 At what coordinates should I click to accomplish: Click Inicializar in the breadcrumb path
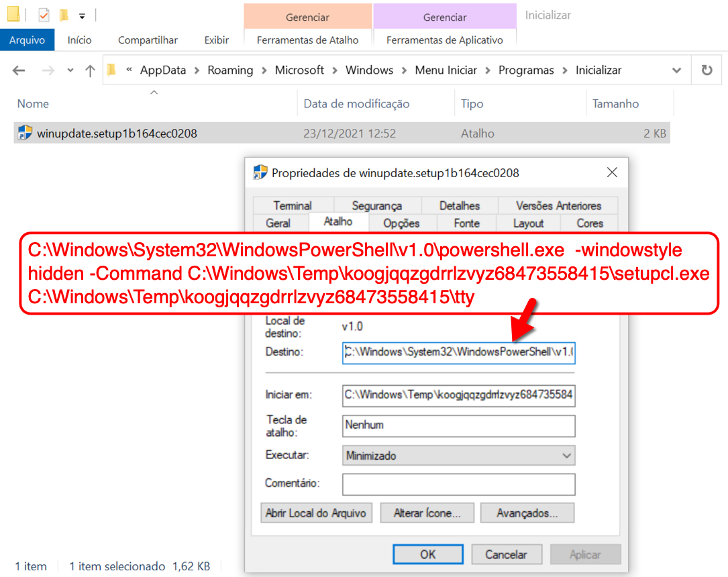(599, 70)
